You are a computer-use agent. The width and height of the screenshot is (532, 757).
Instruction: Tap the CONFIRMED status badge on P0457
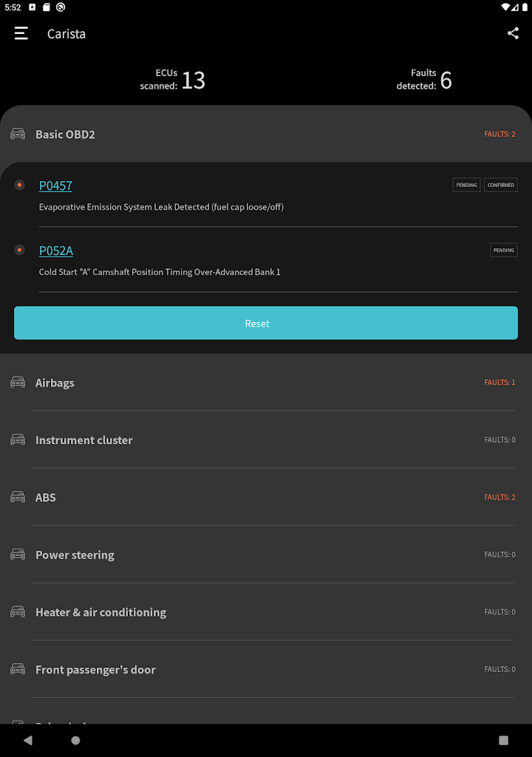501,185
